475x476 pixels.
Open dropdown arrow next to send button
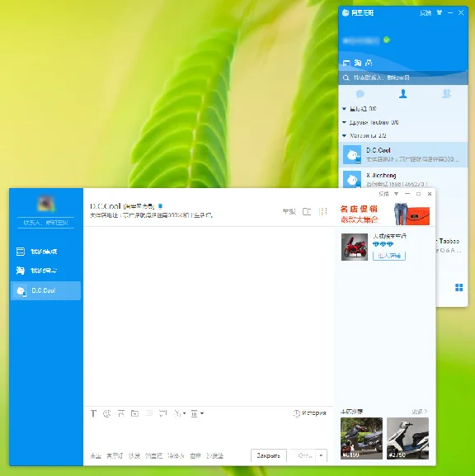[x=321, y=455]
